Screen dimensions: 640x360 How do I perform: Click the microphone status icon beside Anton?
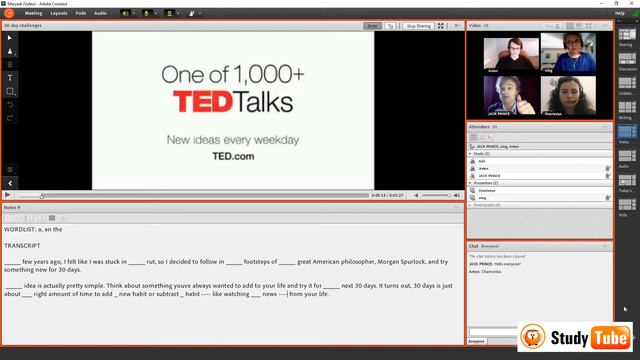(607, 169)
